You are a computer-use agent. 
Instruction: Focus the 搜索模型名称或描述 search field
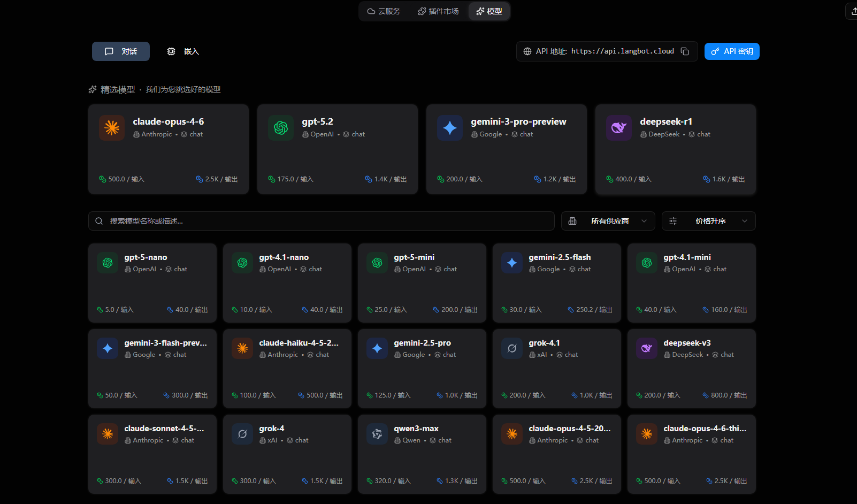[321, 221]
